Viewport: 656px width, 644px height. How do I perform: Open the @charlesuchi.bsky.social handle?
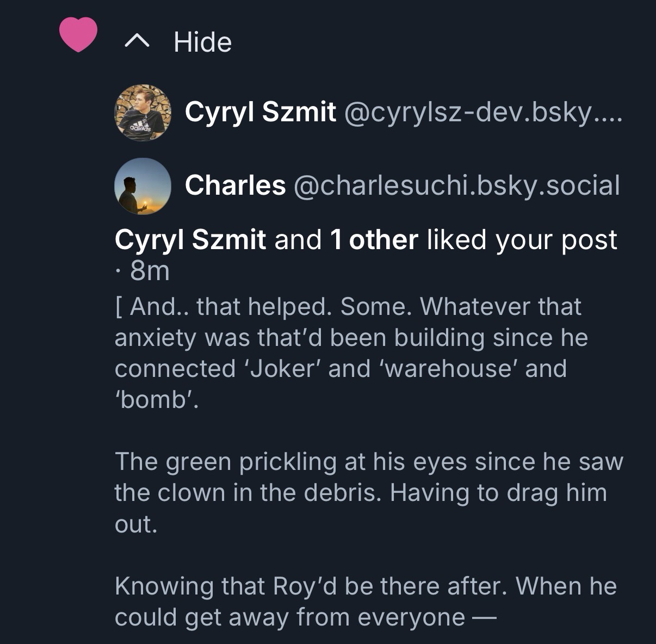click(456, 185)
